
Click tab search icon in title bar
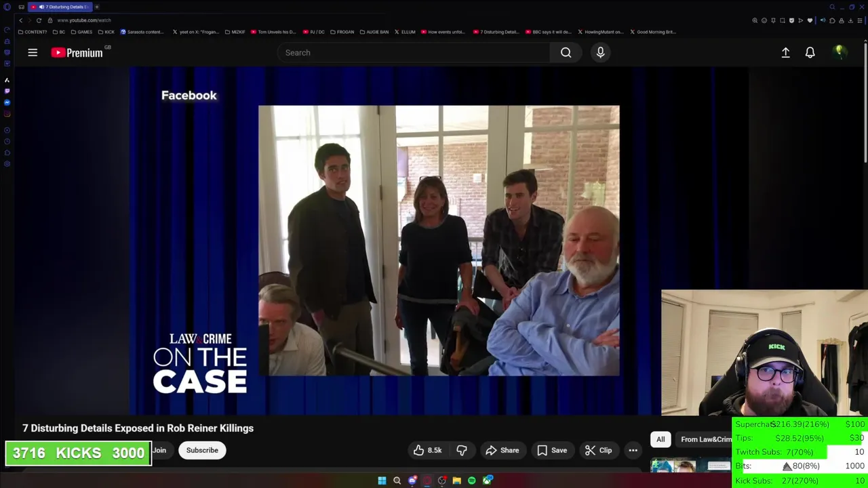(832, 7)
